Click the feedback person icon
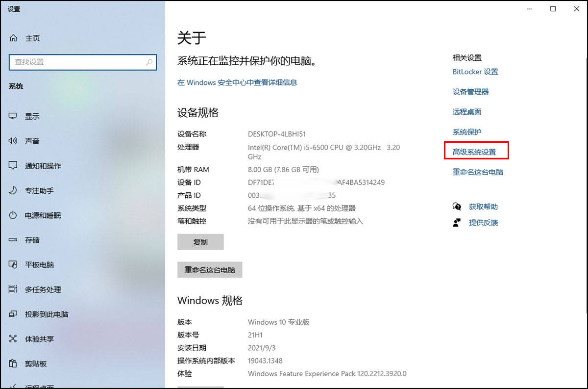The height and width of the screenshot is (389, 588). 457,223
